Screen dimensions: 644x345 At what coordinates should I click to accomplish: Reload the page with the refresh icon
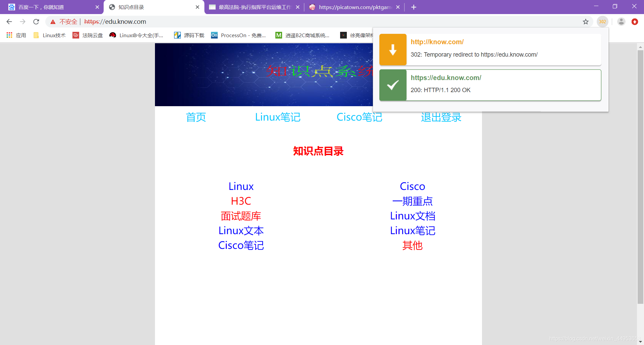coord(36,21)
